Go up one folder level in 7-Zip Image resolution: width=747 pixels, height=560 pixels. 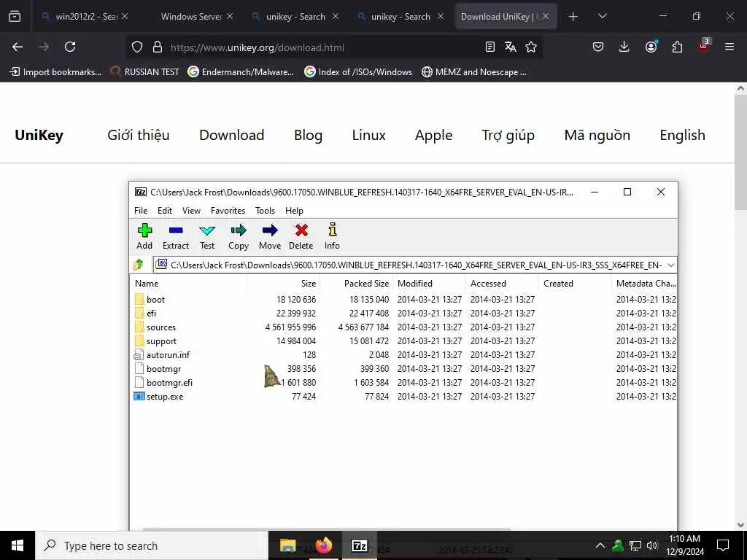(139, 264)
